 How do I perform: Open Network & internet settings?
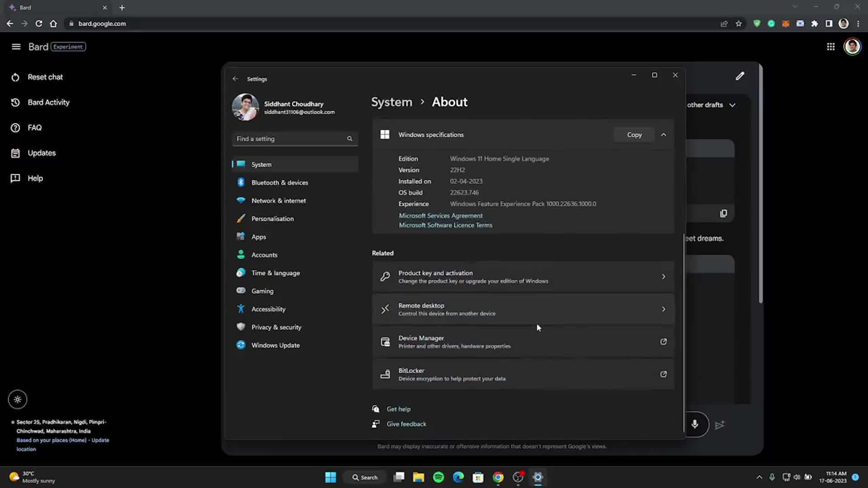(x=295, y=201)
